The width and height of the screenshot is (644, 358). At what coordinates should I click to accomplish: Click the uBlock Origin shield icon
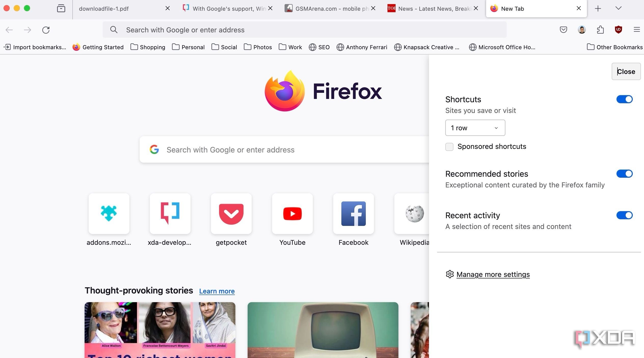pyautogui.click(x=618, y=30)
